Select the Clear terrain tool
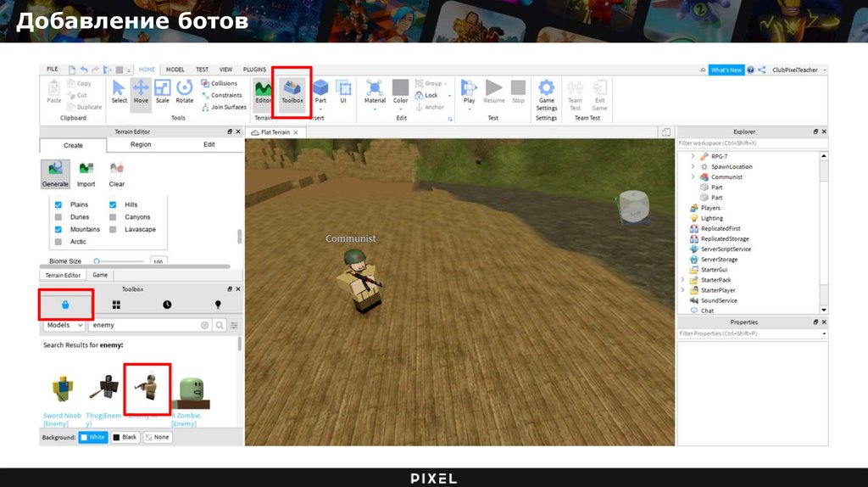The height and width of the screenshot is (487, 868). tap(116, 174)
